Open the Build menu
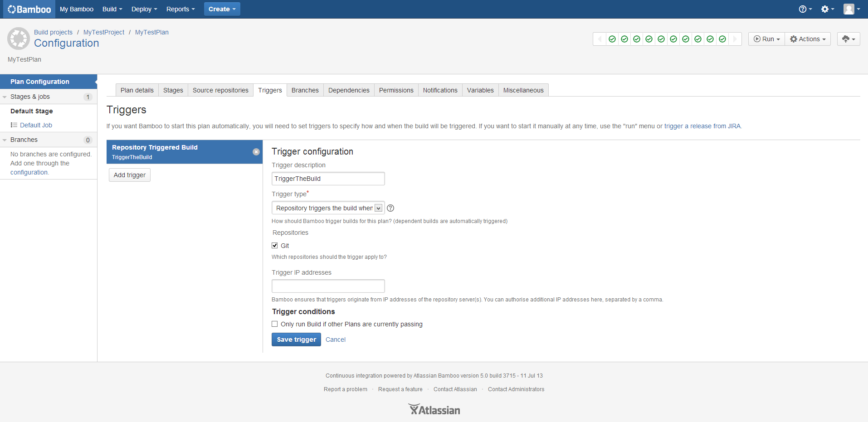The image size is (868, 422). [112, 9]
